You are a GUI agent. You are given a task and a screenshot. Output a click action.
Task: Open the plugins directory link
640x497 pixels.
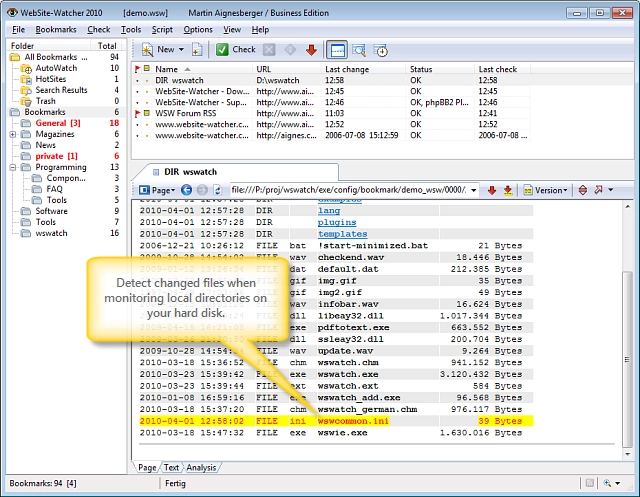[x=337, y=222]
